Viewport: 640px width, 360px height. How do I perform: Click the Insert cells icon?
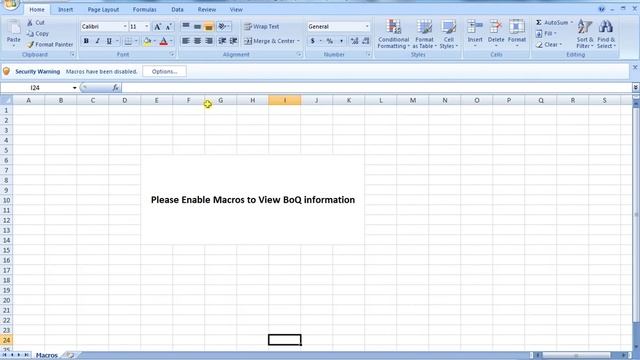click(475, 27)
